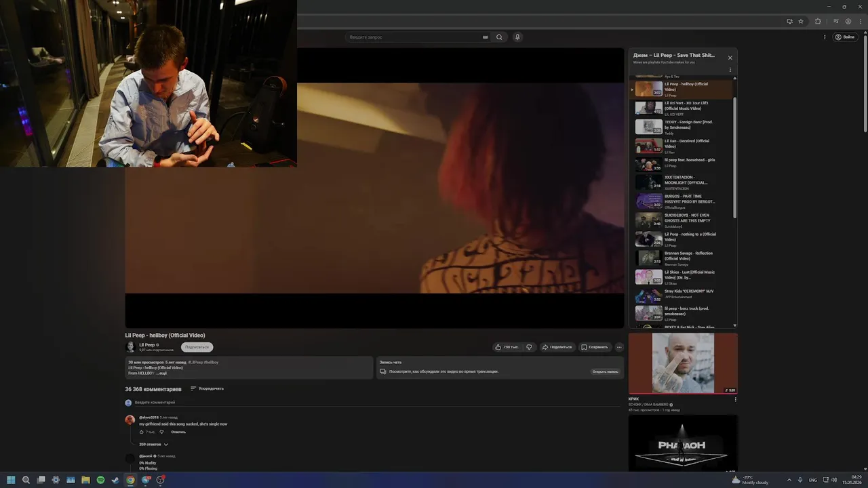The image size is (868, 488).
Task: Expand the video description box
Action: click(249, 367)
